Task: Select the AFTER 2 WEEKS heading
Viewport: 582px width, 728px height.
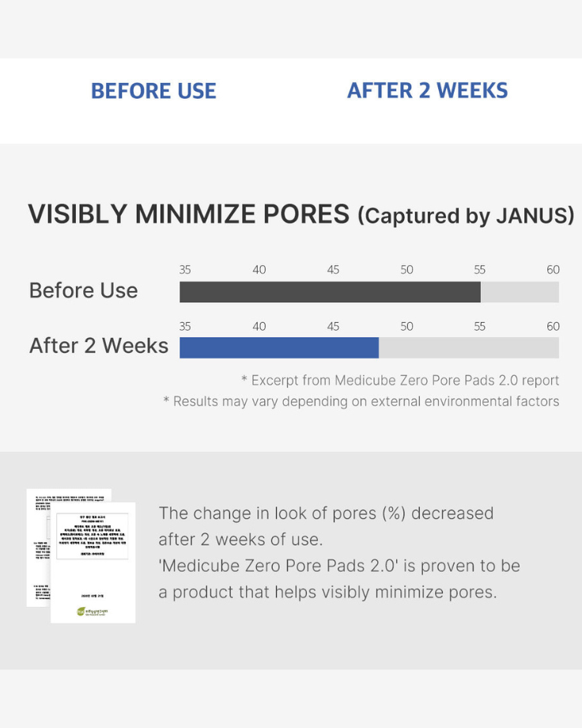Action: (x=427, y=90)
